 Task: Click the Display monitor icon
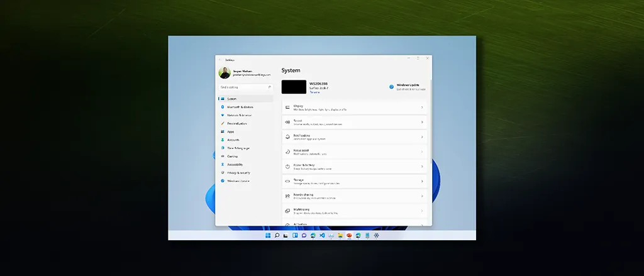click(x=287, y=108)
